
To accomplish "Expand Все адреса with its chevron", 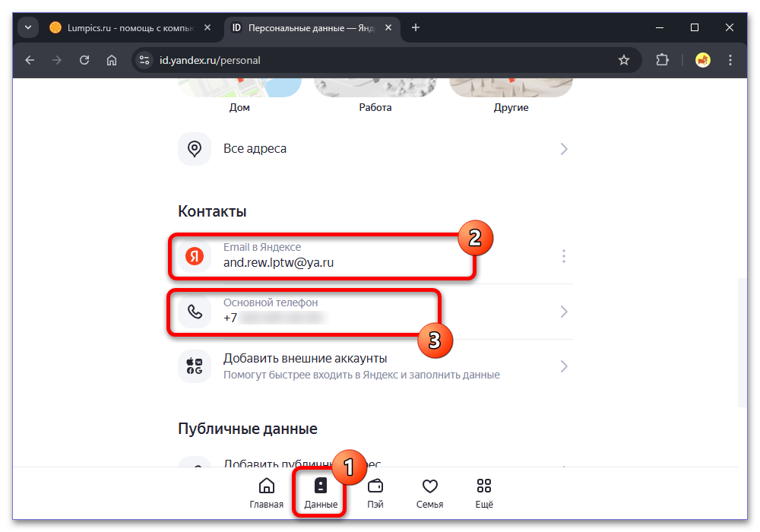I will pyautogui.click(x=564, y=149).
